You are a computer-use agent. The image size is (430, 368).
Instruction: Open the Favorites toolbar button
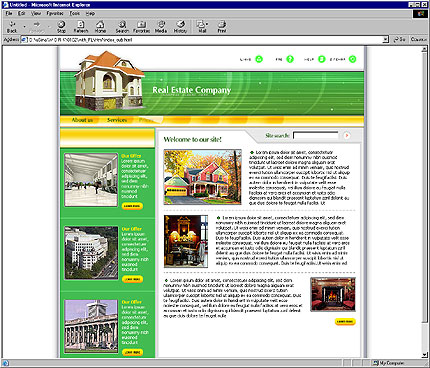(141, 26)
